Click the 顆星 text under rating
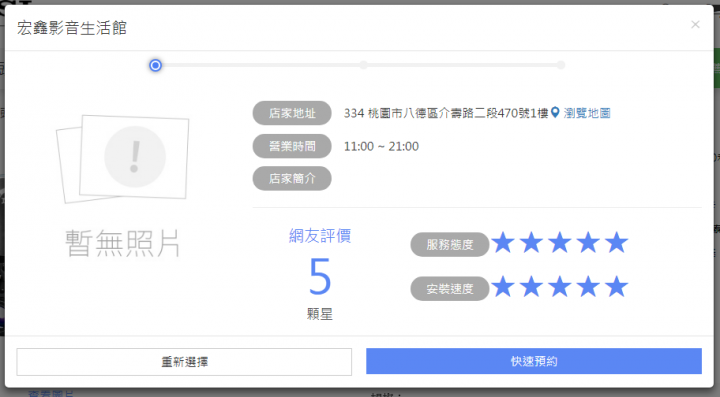Image resolution: width=720 pixels, height=397 pixels. click(320, 314)
